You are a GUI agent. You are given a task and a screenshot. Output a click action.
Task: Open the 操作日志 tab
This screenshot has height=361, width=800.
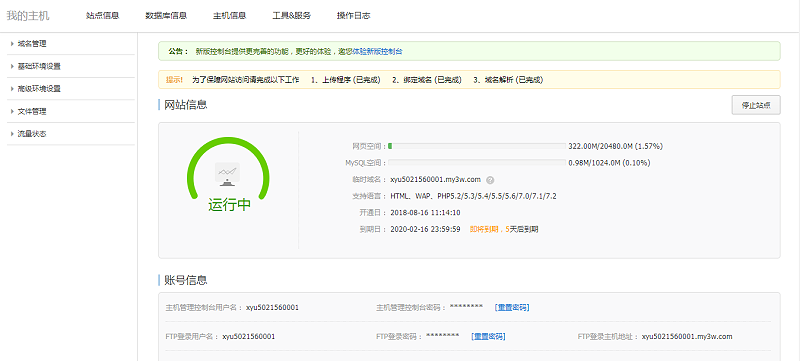click(x=354, y=15)
